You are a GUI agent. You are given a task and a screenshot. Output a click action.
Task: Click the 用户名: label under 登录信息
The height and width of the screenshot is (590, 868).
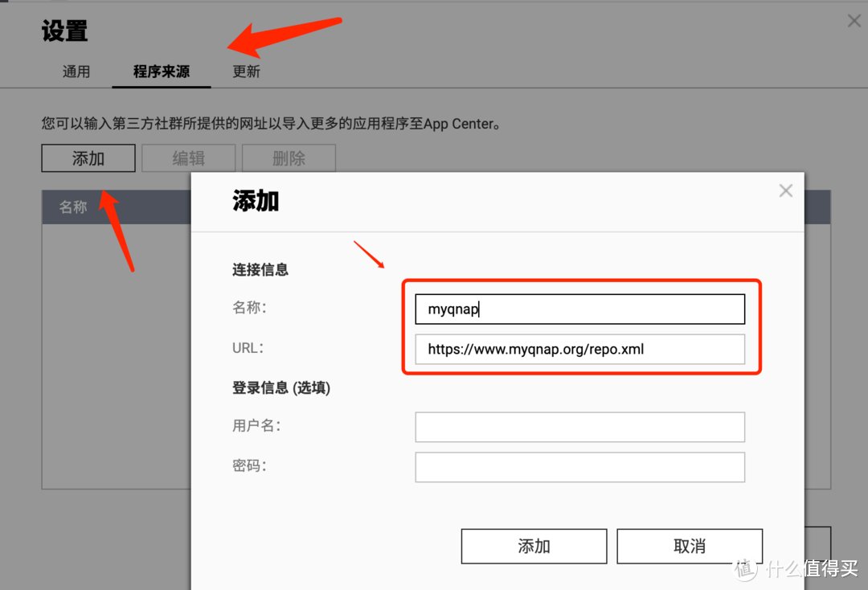[256, 425]
